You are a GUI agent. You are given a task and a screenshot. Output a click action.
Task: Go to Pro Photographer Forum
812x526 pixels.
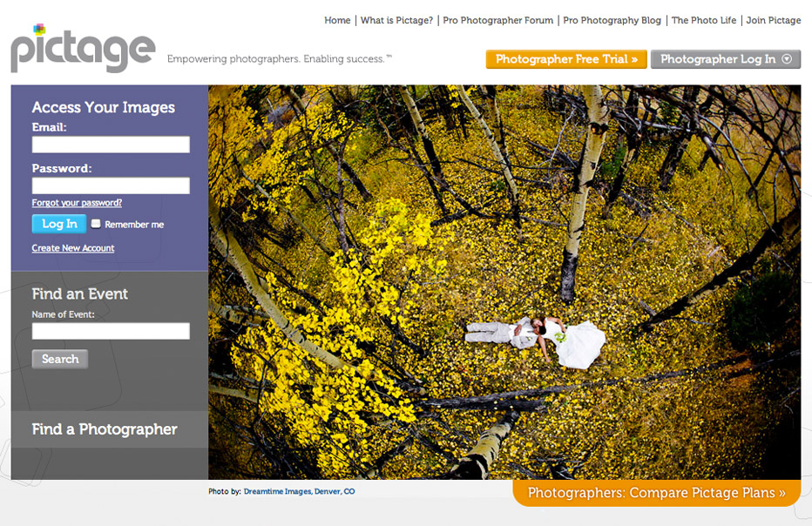(x=497, y=20)
